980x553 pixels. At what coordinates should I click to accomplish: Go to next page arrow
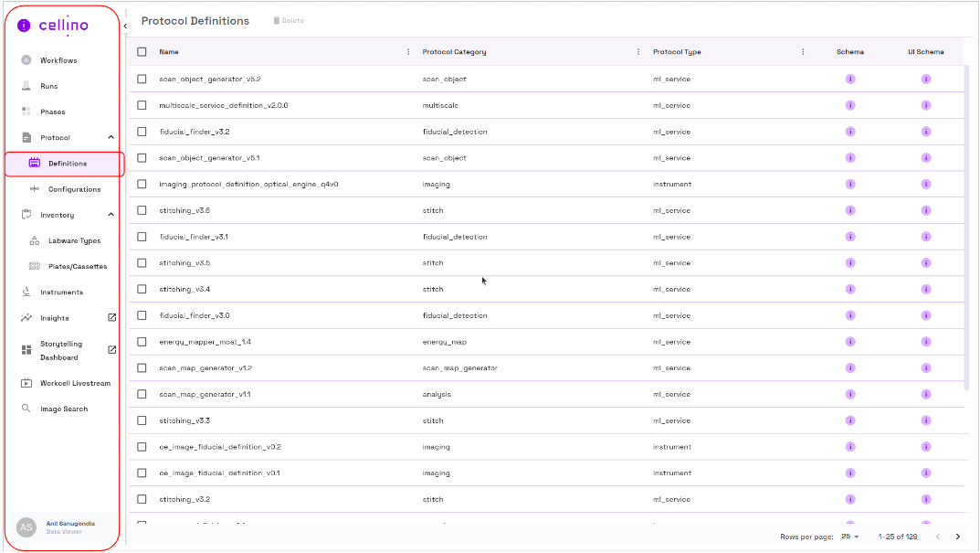(x=957, y=537)
